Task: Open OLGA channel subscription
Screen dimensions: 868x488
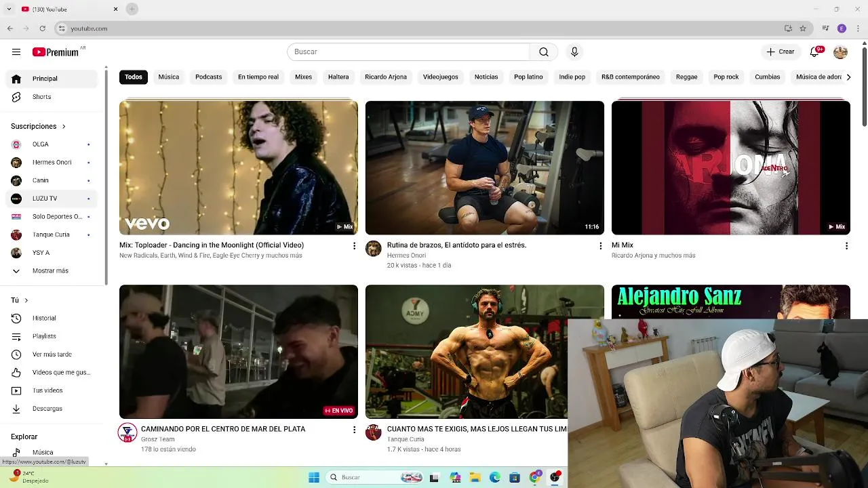Action: tap(52, 144)
